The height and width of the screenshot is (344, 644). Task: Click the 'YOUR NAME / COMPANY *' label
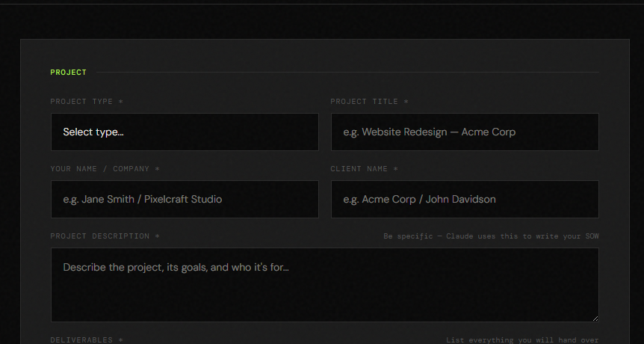click(105, 169)
